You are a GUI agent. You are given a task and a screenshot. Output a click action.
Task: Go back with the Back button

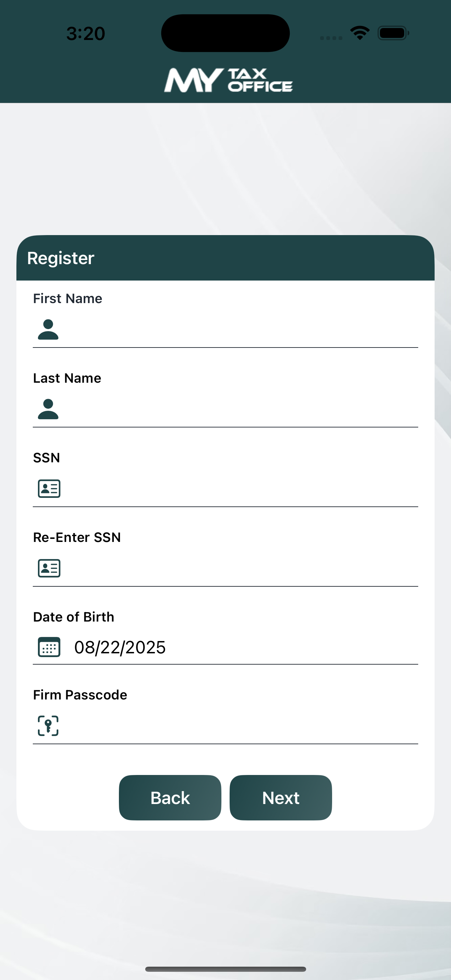point(170,798)
